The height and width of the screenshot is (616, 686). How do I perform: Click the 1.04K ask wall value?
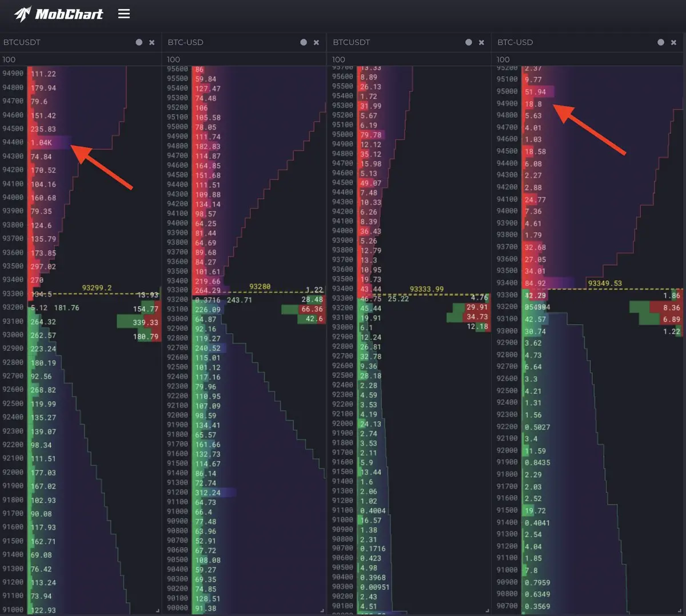(41, 143)
